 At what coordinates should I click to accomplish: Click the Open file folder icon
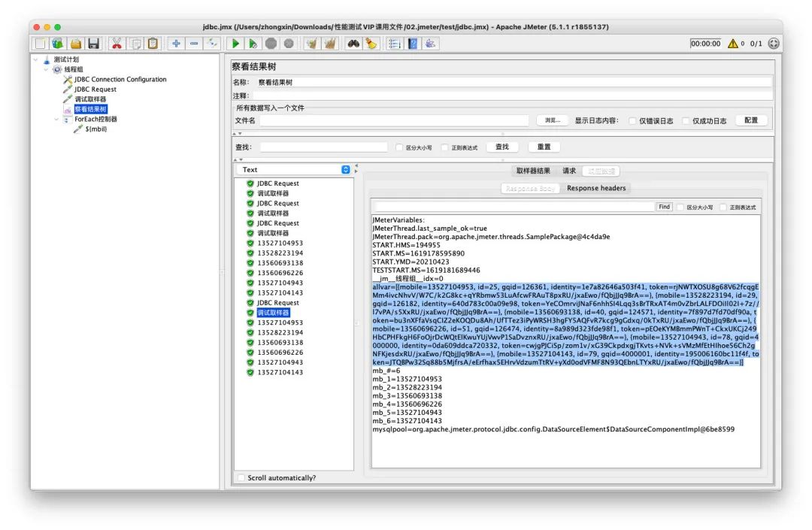click(x=76, y=44)
